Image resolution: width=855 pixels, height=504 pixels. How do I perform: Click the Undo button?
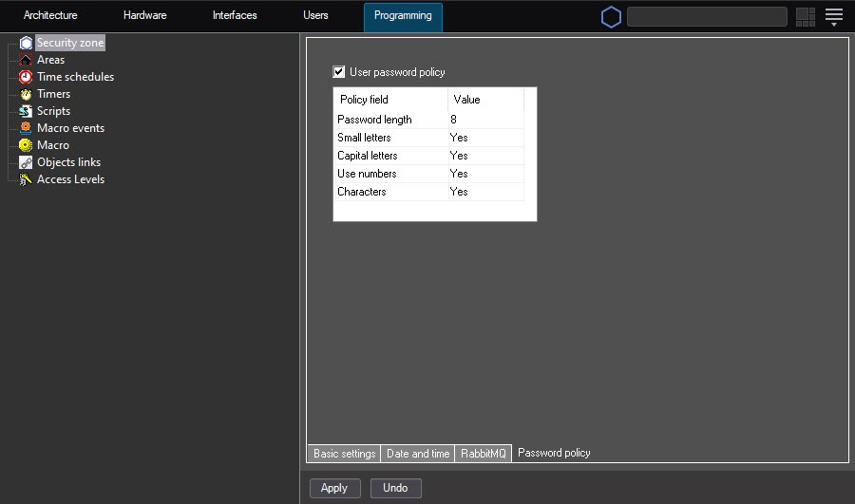point(396,488)
